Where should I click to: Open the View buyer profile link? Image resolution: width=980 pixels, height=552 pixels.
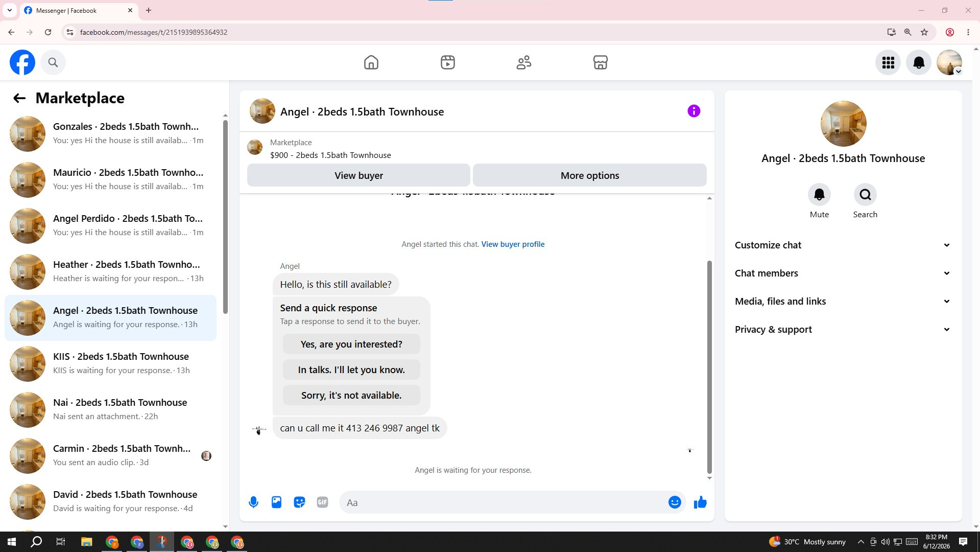[513, 244]
